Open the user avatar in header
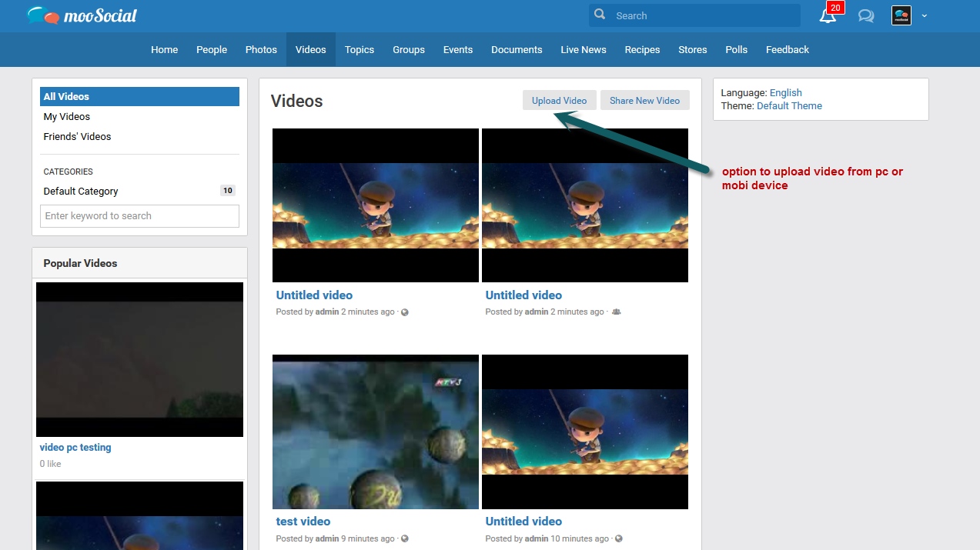The image size is (980, 550). [x=901, y=15]
